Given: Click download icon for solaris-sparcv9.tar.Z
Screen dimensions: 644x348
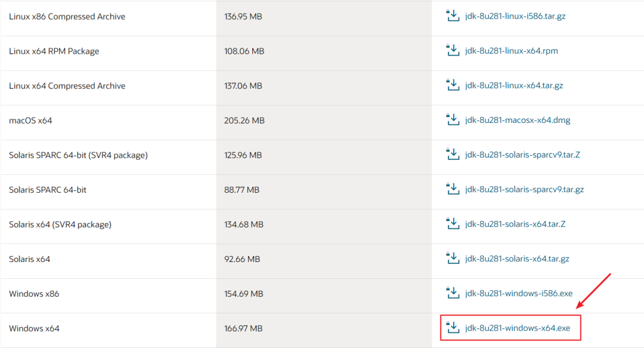Looking at the screenshot, I should pyautogui.click(x=453, y=155).
